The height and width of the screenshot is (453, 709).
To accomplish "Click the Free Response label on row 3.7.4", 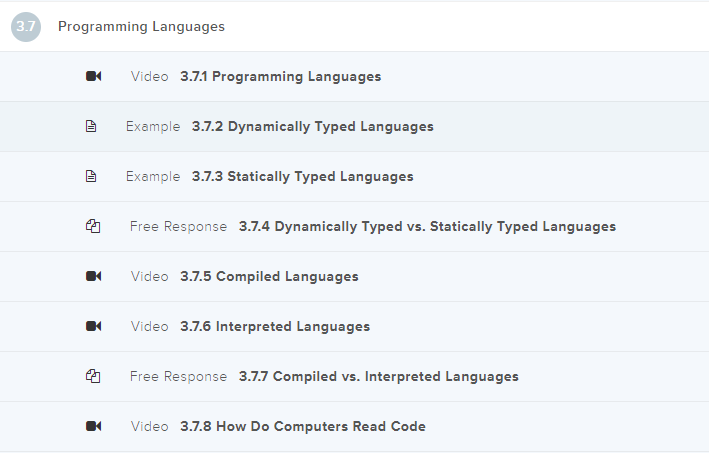I will pos(178,227).
